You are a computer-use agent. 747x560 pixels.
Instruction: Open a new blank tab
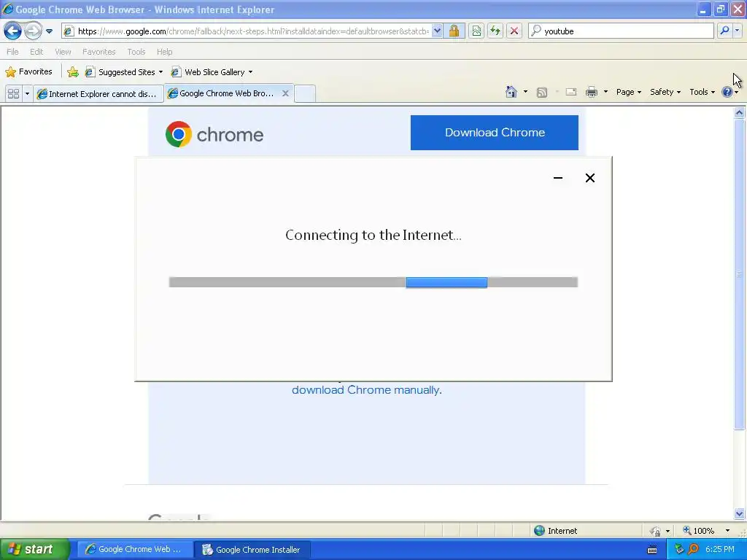305,93
